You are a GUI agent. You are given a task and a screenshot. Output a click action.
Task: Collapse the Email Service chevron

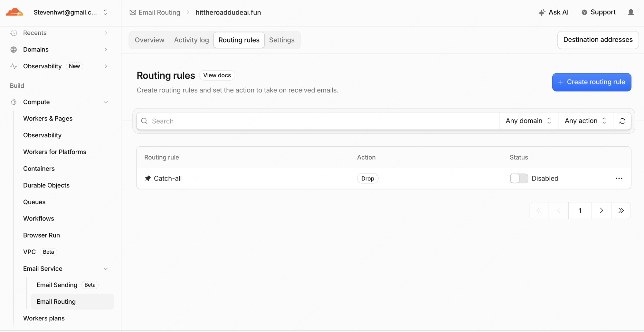[106, 269]
